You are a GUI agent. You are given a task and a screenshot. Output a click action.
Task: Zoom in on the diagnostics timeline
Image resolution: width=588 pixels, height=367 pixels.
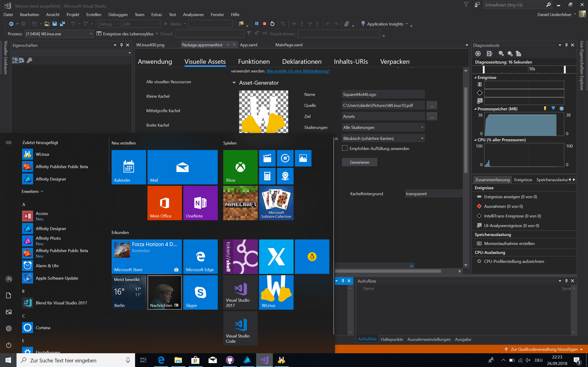point(501,54)
